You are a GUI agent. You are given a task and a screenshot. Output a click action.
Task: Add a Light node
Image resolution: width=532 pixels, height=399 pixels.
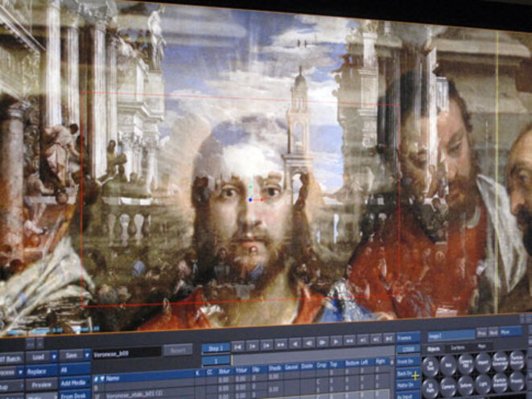(x=483, y=384)
